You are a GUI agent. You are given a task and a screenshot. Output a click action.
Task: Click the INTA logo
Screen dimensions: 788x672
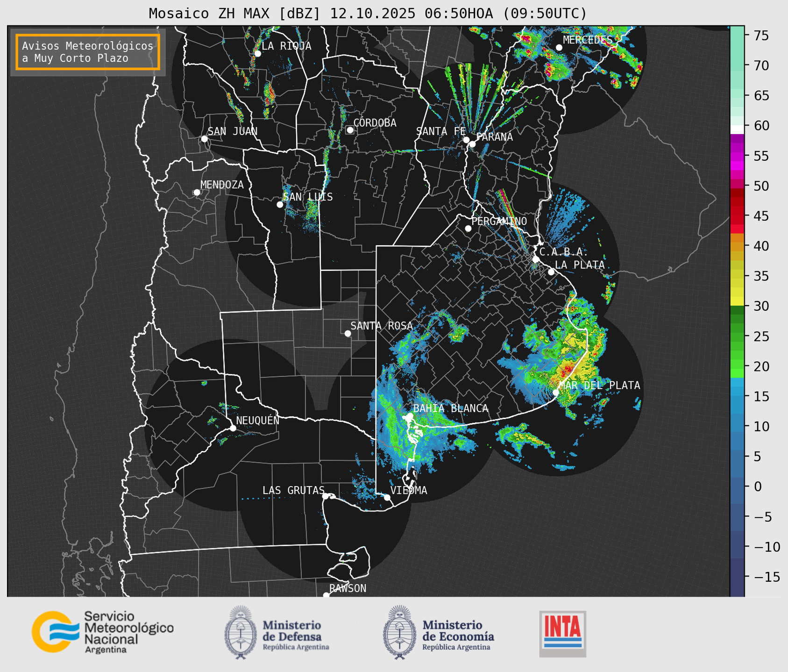[562, 634]
